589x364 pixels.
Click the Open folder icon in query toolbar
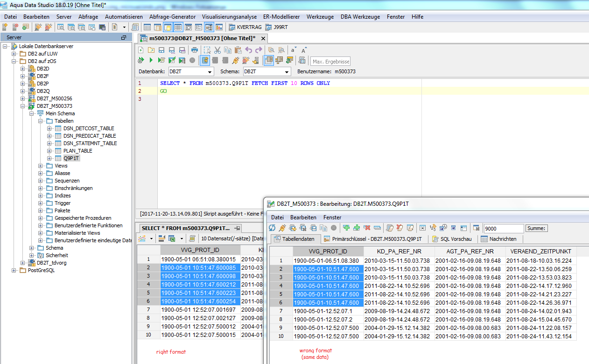click(x=151, y=50)
